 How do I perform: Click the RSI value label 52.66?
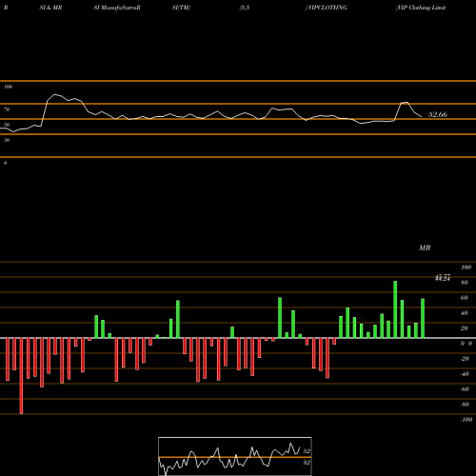(x=438, y=114)
